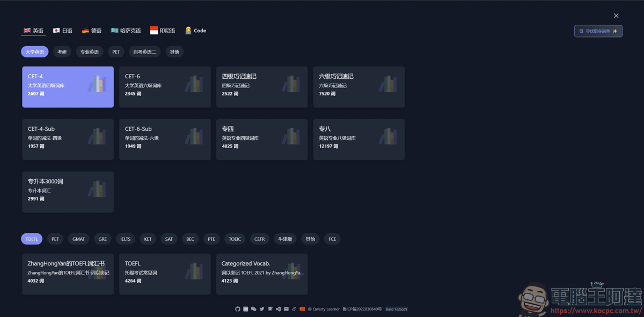Select BEC exam filter chip
The image size is (644, 317).
click(191, 239)
